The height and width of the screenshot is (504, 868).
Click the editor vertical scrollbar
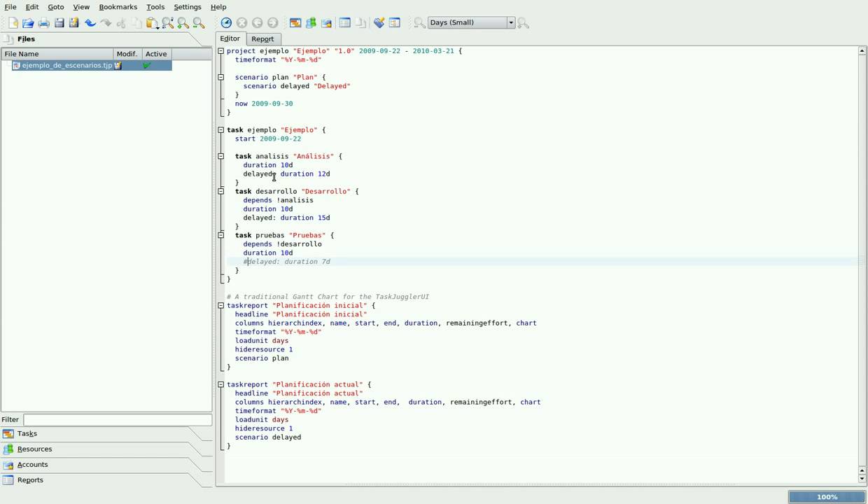(862, 259)
